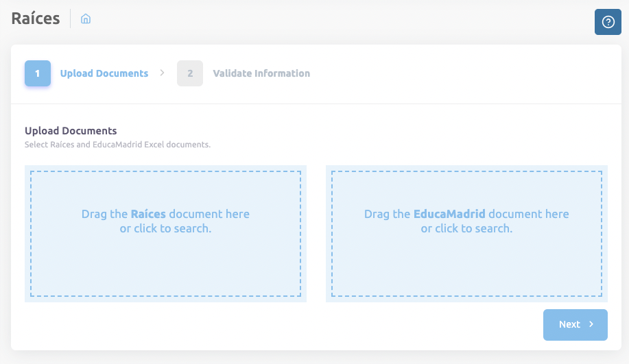Click the arrow inside the Next button
Screen dimensions: 629x364
[x=591, y=324]
